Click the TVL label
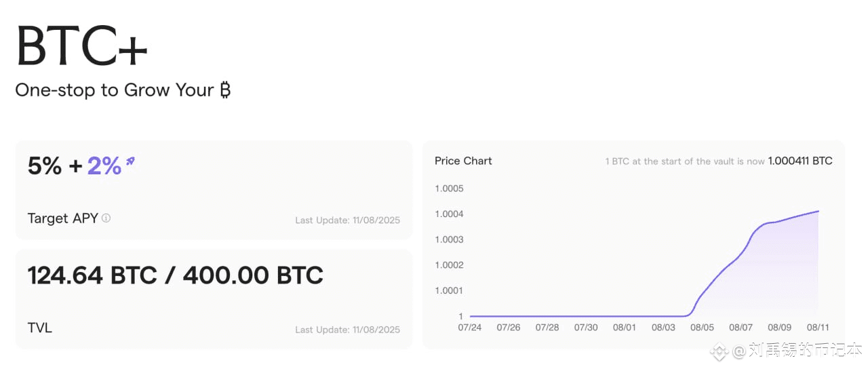868x369 pixels. [x=40, y=328]
